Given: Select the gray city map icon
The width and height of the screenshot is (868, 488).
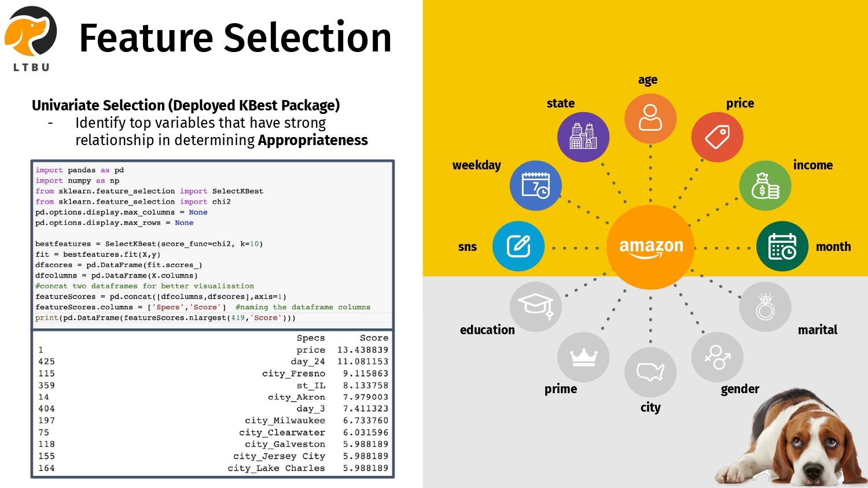Looking at the screenshot, I should point(650,372).
